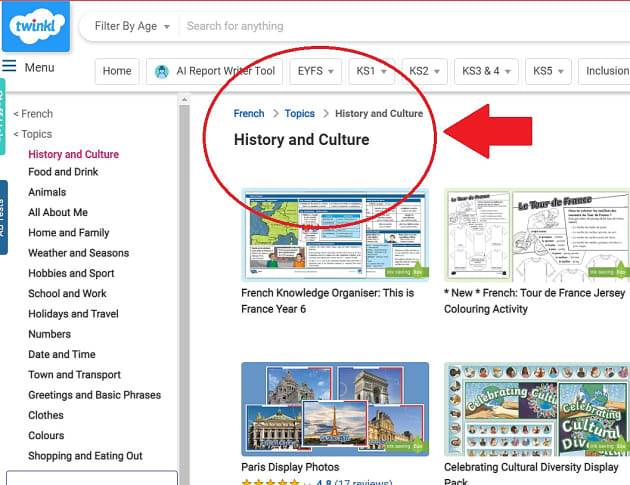
Task: Select Greetings and Basic Phrases topic
Action: pyautogui.click(x=94, y=395)
